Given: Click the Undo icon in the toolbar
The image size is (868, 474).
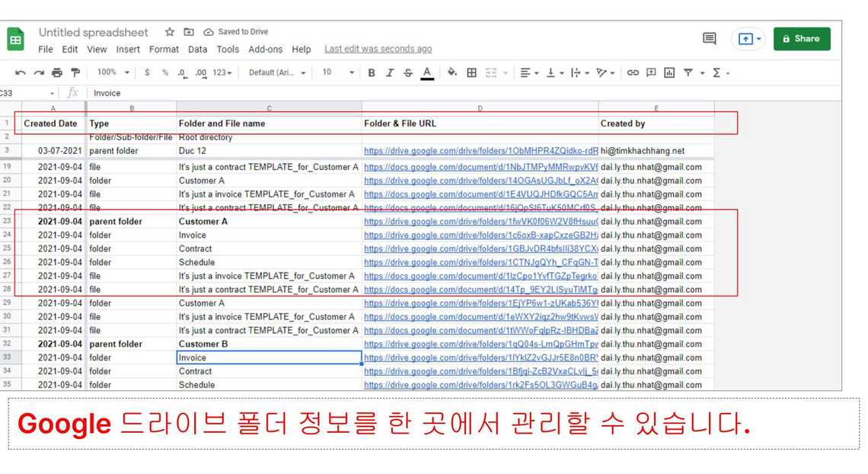Looking at the screenshot, I should [x=21, y=72].
